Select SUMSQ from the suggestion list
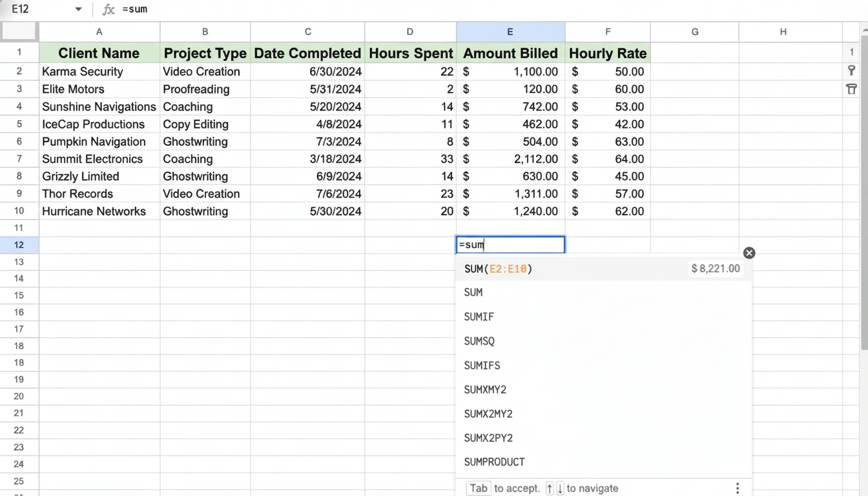The width and height of the screenshot is (868, 496). 479,341
